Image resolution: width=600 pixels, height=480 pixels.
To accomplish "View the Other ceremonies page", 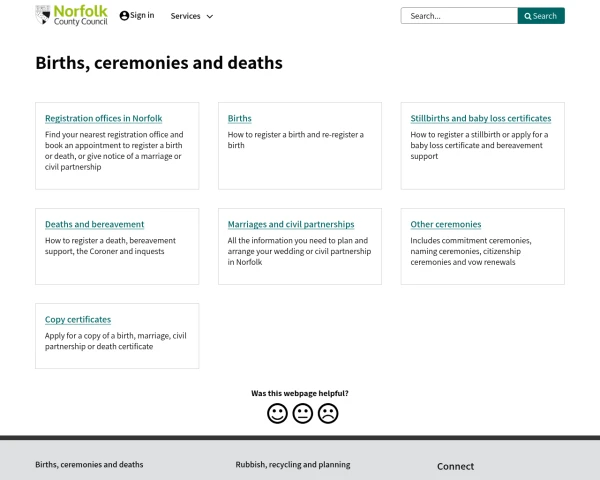I will 445,224.
